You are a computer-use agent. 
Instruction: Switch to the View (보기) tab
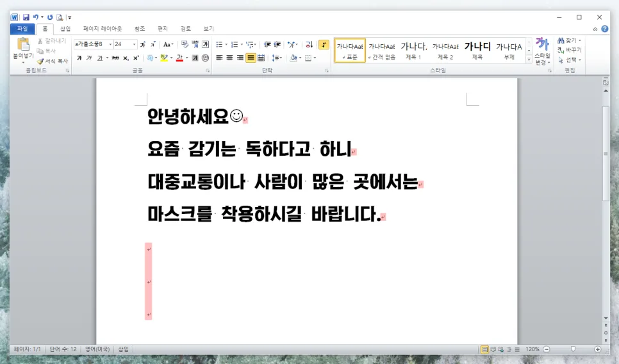[x=208, y=29]
